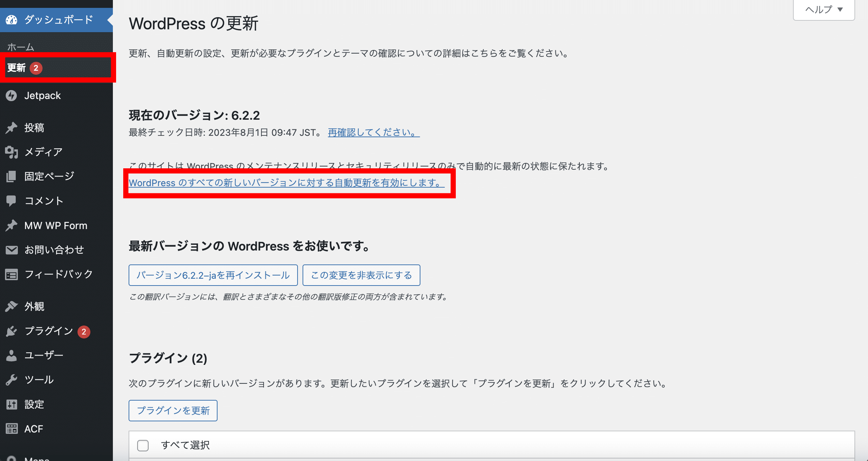
Task: Click the wrench icon for ツール
Action: (11, 380)
